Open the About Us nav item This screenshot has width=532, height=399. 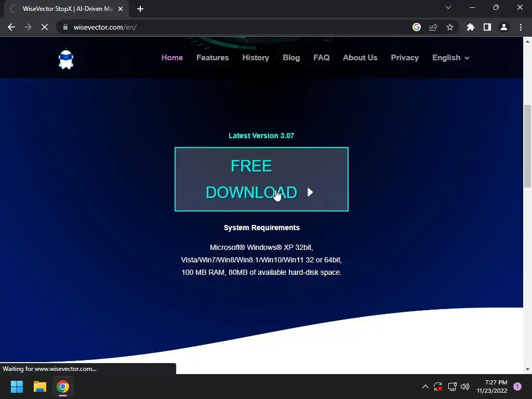[360, 58]
